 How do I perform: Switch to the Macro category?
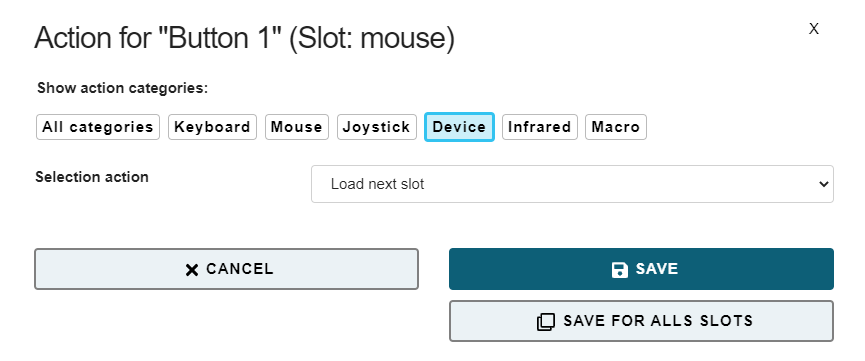616,127
